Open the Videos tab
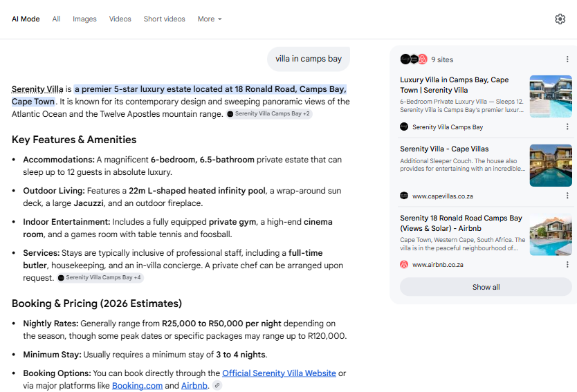The image size is (577, 392). pyautogui.click(x=120, y=19)
